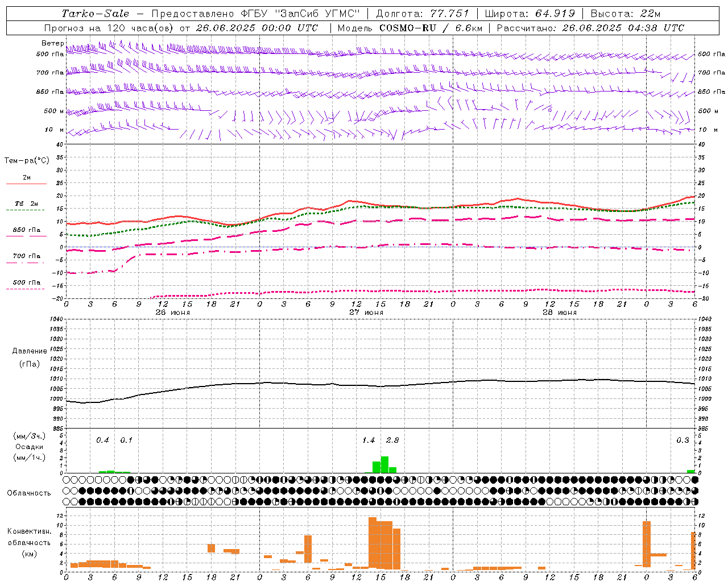
Task: Click the Осадки precipitation label
Action: tap(29, 447)
